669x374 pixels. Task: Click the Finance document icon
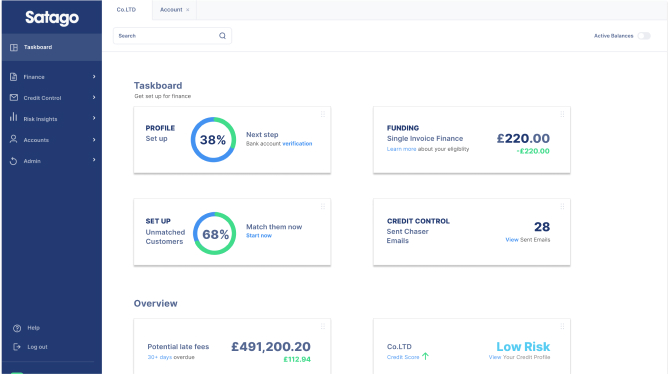pyautogui.click(x=14, y=77)
